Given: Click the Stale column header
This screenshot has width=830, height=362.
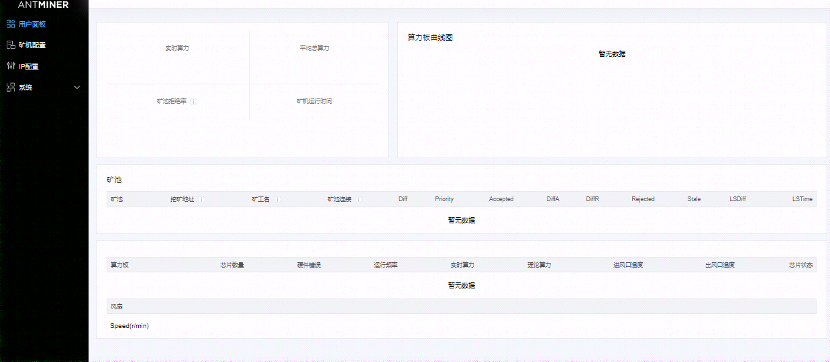Looking at the screenshot, I should click(x=694, y=199).
